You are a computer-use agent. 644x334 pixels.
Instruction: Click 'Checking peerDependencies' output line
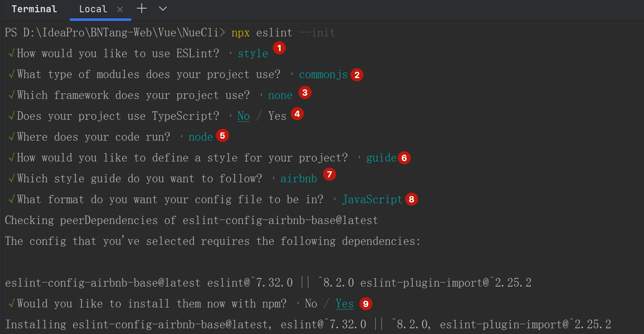pos(192,220)
